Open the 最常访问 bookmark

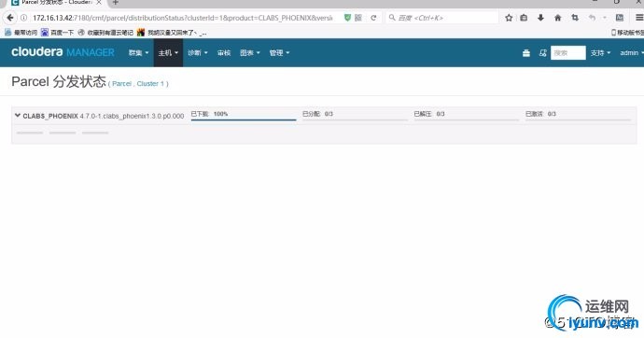tap(21, 33)
